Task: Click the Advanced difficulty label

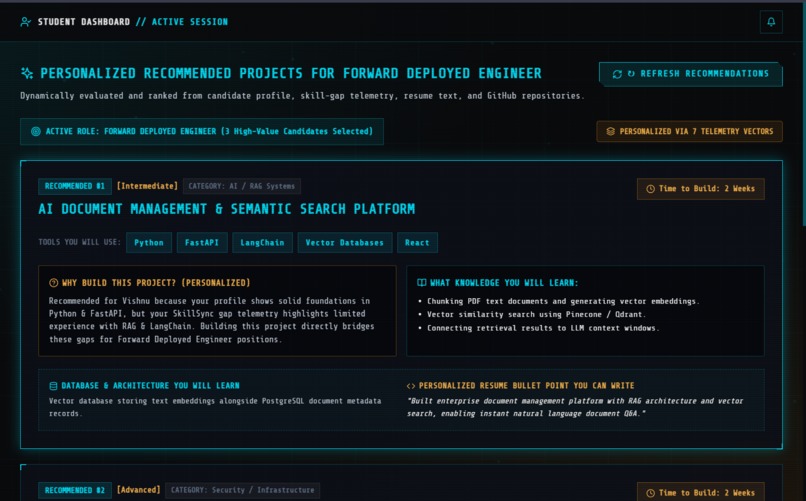Action: [138, 490]
